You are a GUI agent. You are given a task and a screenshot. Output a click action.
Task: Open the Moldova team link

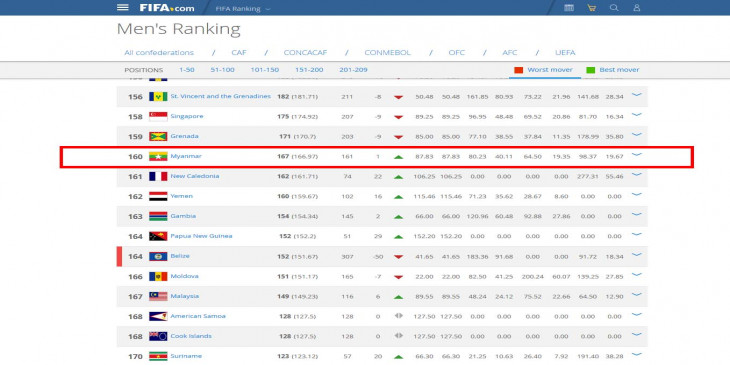[184, 276]
